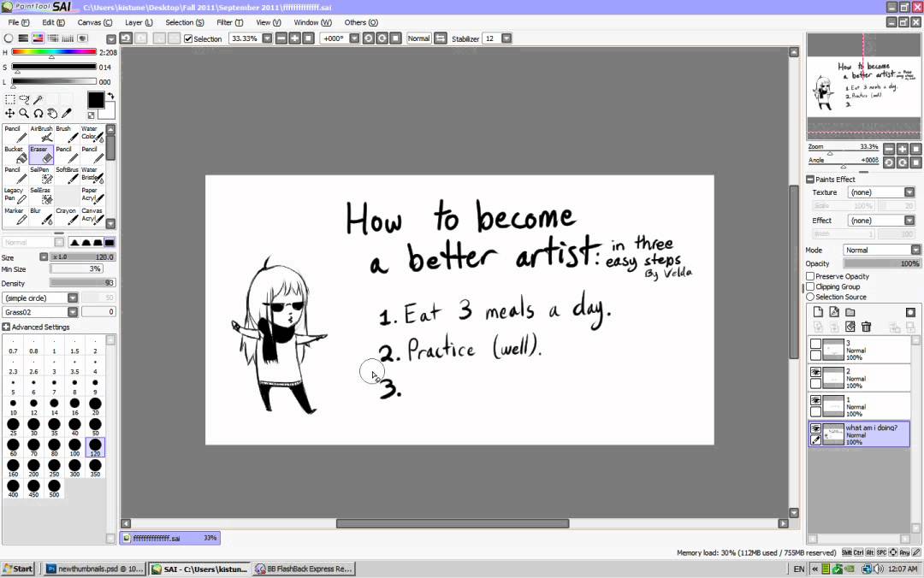Hide layer 1 with eye icon
924x578 pixels.
815,400
